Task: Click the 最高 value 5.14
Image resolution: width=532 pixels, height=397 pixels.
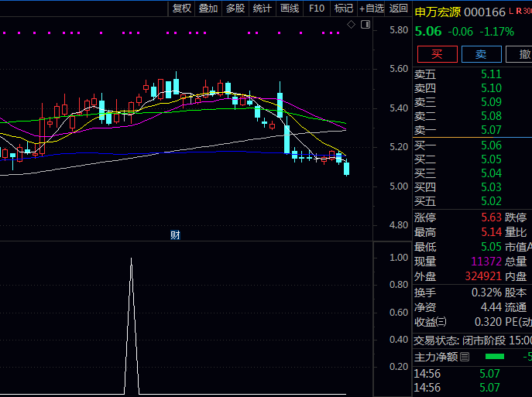Action: tap(491, 232)
